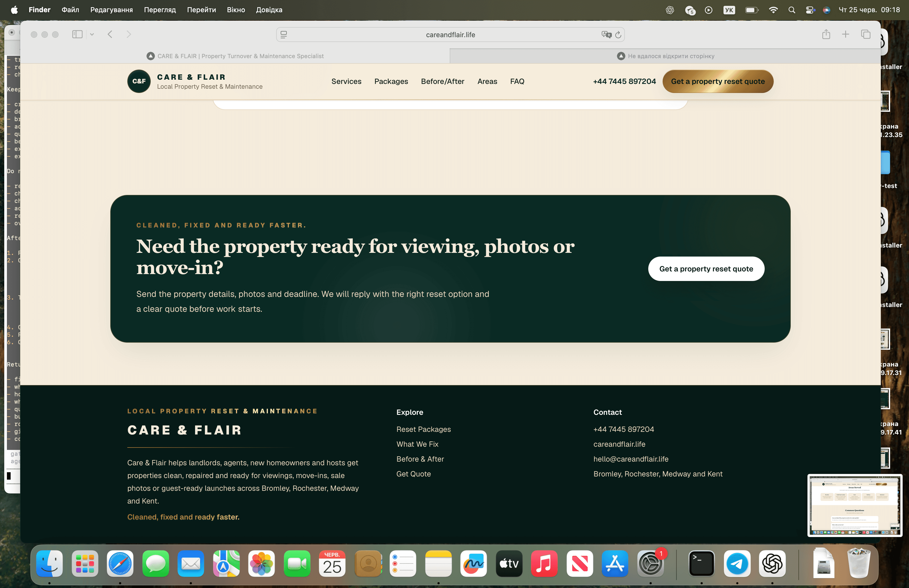909x588 pixels.
Task: Open the Wi-Fi menu bar icon
Action: coord(773,10)
